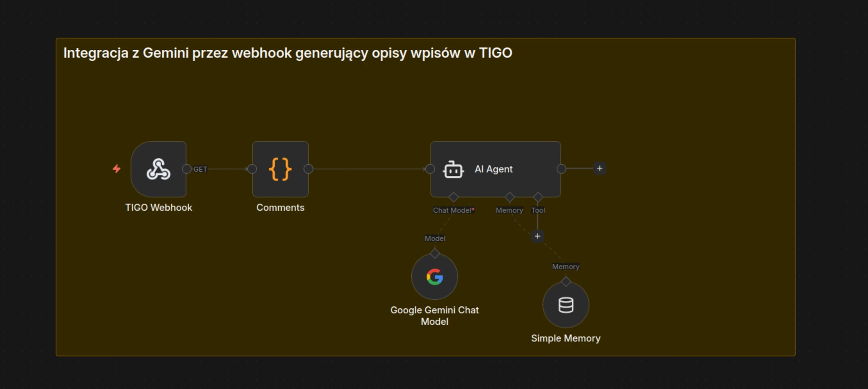The width and height of the screenshot is (868, 389).
Task: Click the 'GET' label on webhook output
Action: point(200,169)
